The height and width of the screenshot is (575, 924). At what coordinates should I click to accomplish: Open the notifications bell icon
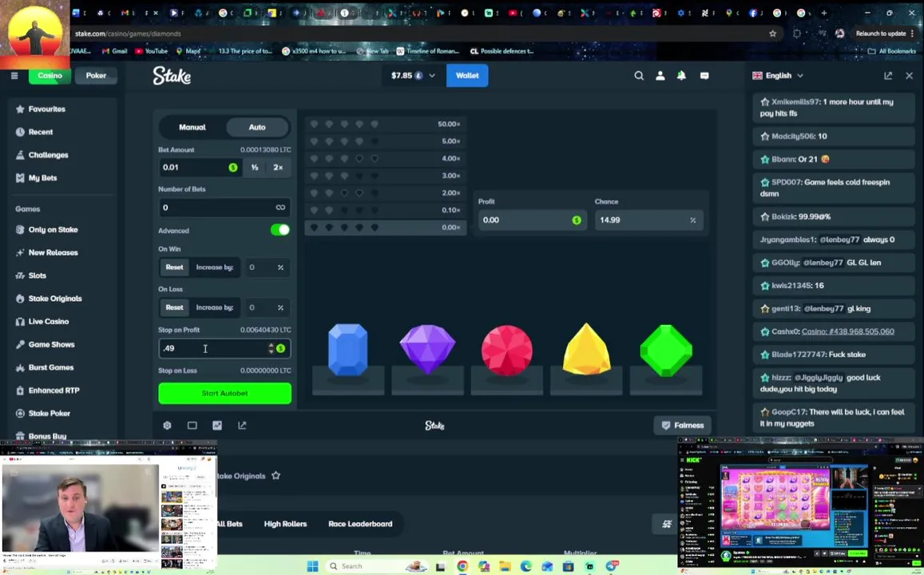coord(681,75)
